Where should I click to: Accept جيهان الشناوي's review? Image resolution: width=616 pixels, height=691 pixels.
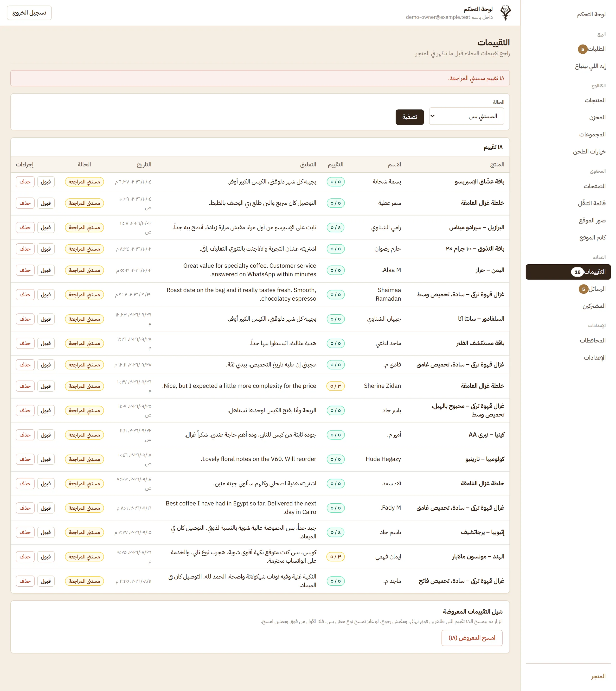point(46,319)
